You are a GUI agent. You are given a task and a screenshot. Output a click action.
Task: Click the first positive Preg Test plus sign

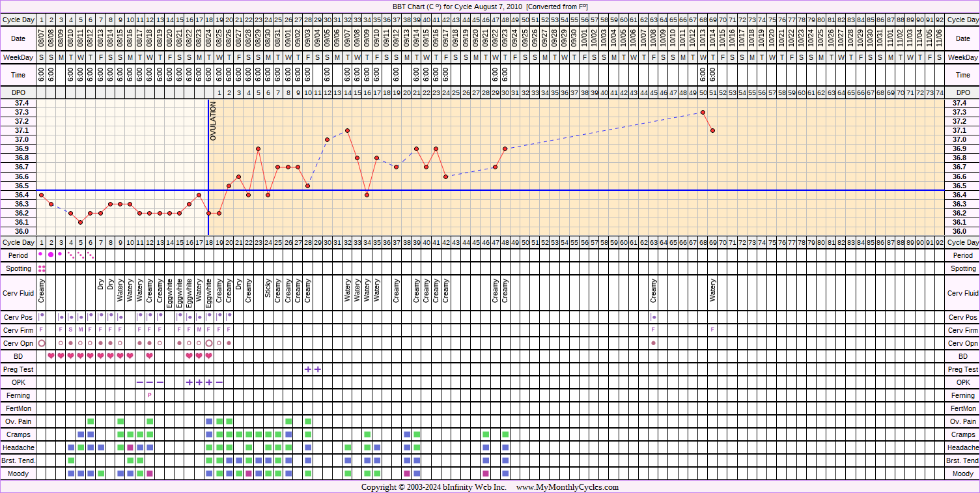[307, 369]
